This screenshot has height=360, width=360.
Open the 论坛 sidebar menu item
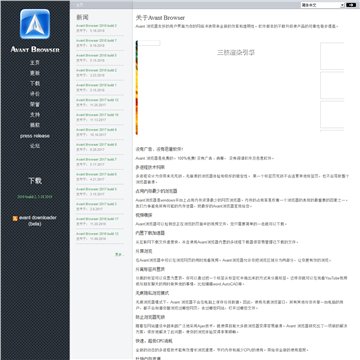pos(35,146)
